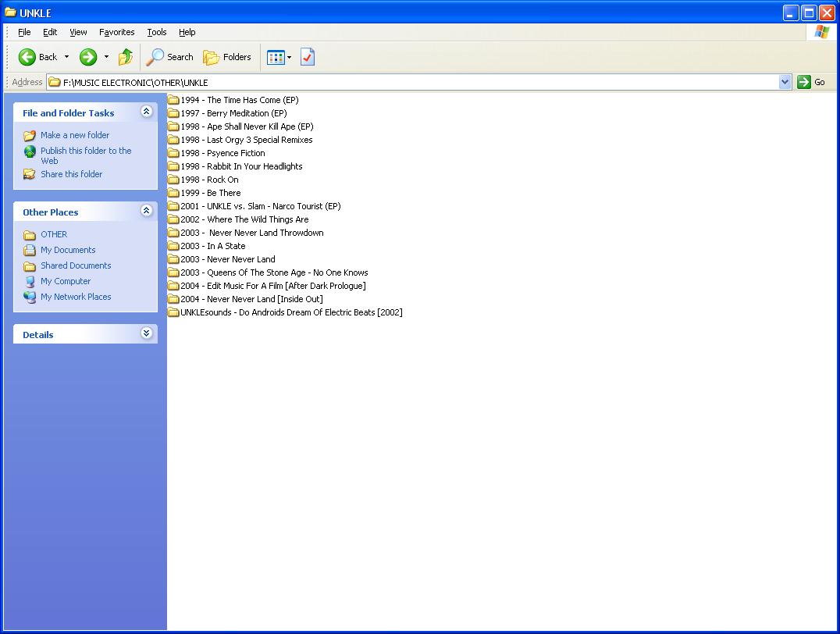Click Share this folder link
This screenshot has height=634, width=840.
pyautogui.click(x=71, y=174)
